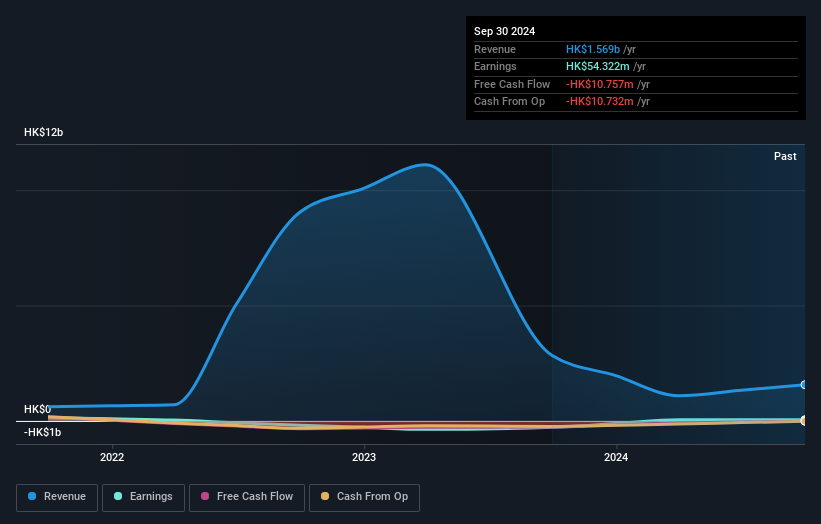The height and width of the screenshot is (524, 821).
Task: Select the orange cash-from-op endpoint marker
Action: [x=804, y=421]
